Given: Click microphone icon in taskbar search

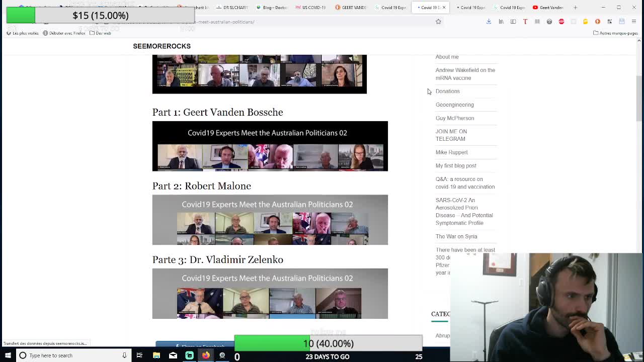Looking at the screenshot, I should (x=124, y=355).
